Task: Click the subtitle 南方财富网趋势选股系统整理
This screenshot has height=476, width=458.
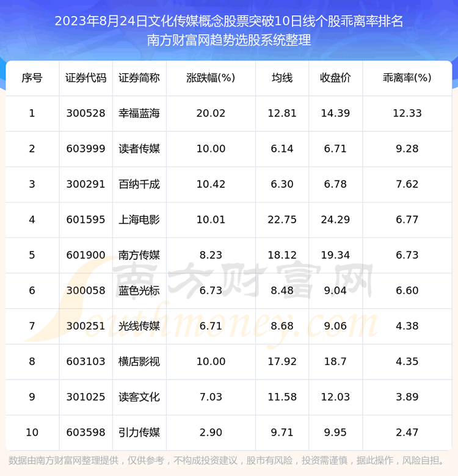Action: [x=229, y=40]
